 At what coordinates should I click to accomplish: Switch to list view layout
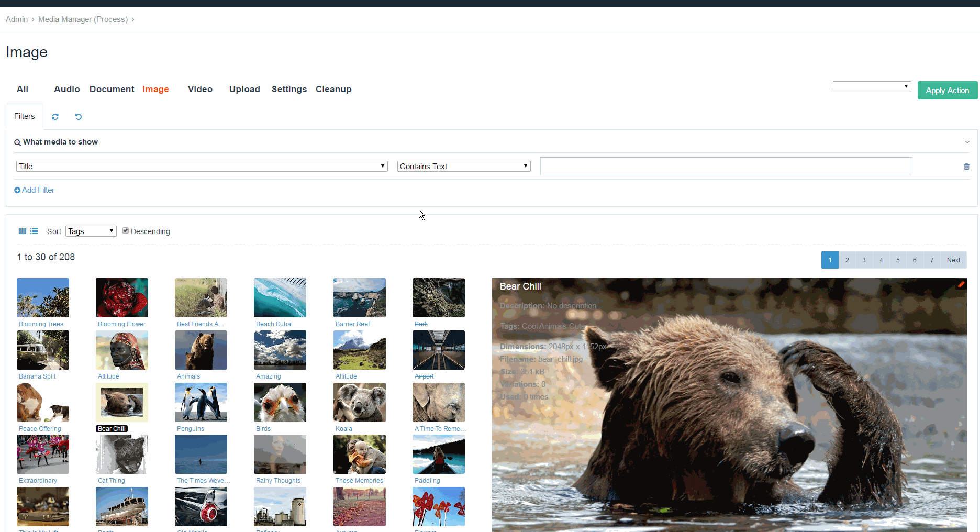tap(34, 231)
